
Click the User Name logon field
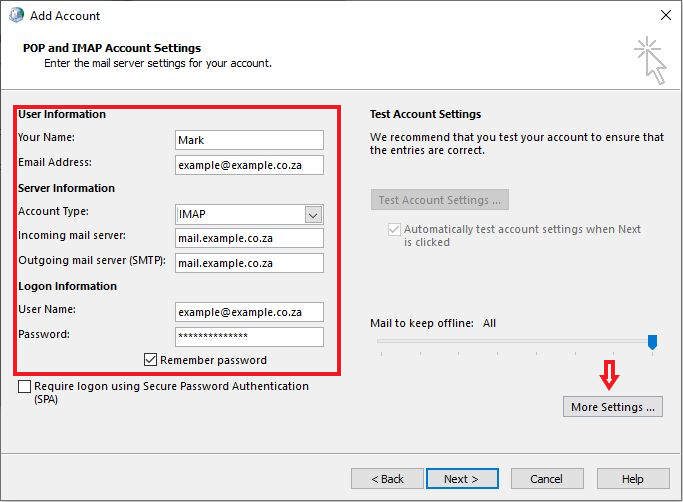(249, 312)
